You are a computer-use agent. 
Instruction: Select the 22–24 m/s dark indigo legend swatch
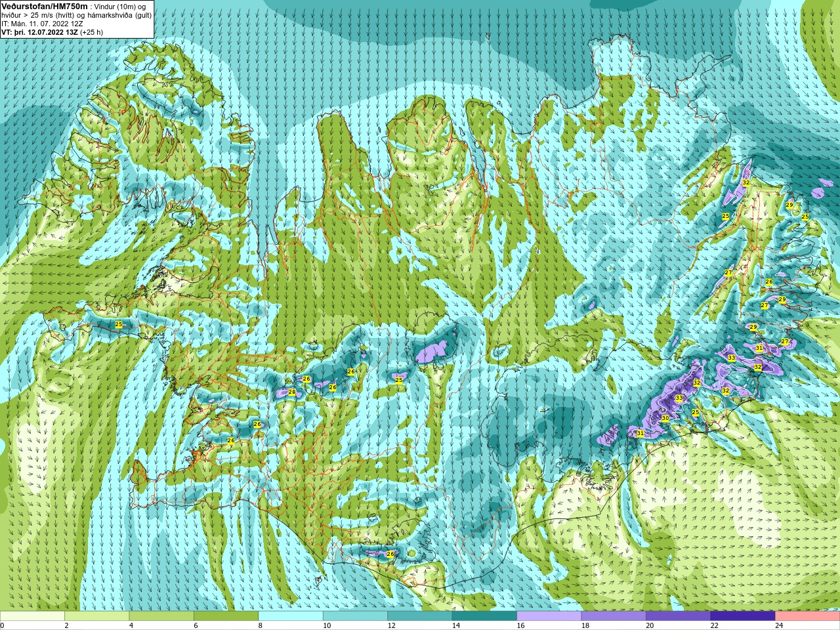tap(743, 616)
